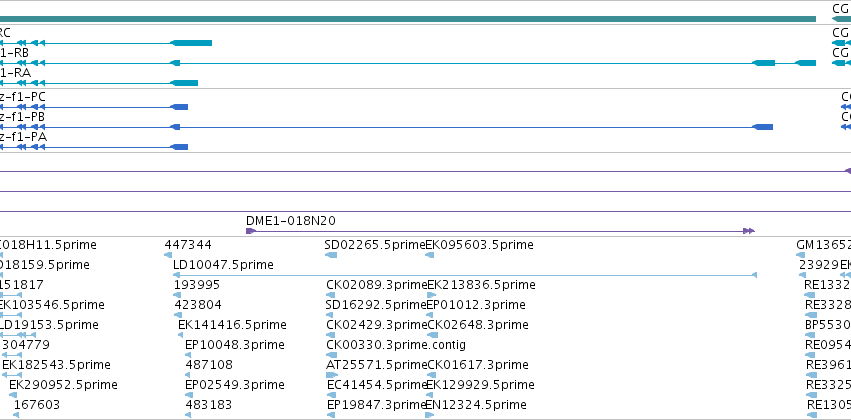Screen dimensions: 851x420
Task: Select the double-arrow end of DME1-018N20
Action: [x=749, y=231]
